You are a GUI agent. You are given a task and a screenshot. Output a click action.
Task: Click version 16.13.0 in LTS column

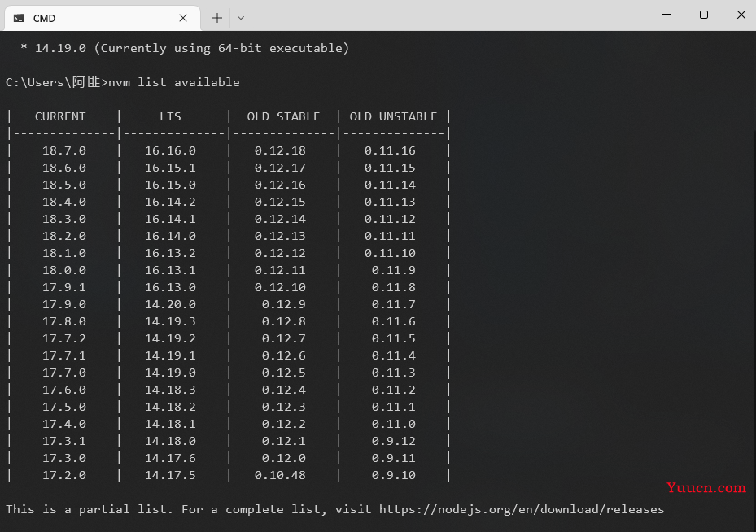tap(171, 287)
